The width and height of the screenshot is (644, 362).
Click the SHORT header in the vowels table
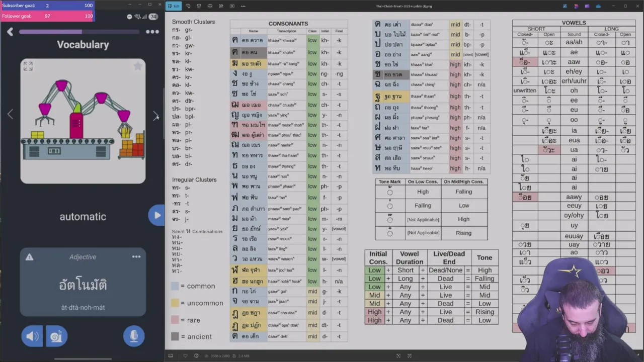[536, 29]
